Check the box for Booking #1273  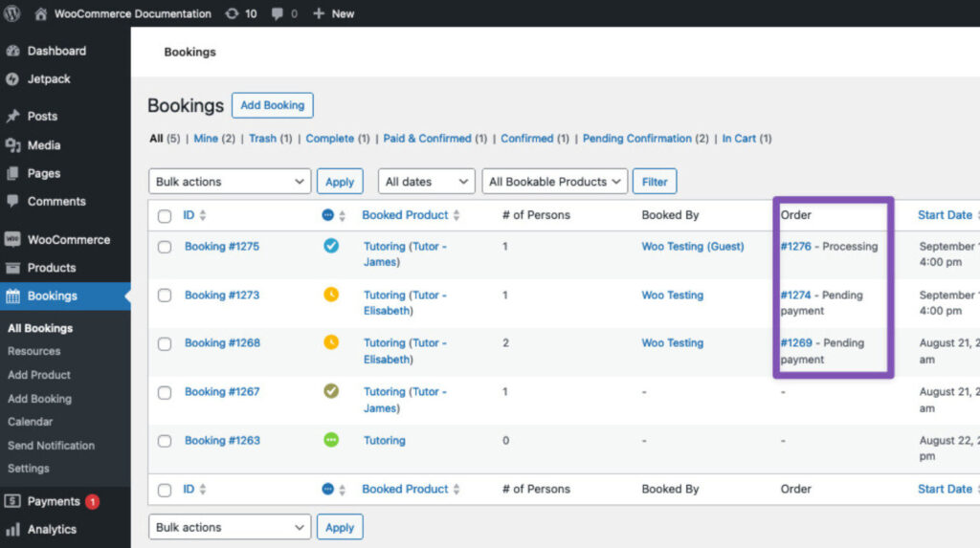click(165, 295)
